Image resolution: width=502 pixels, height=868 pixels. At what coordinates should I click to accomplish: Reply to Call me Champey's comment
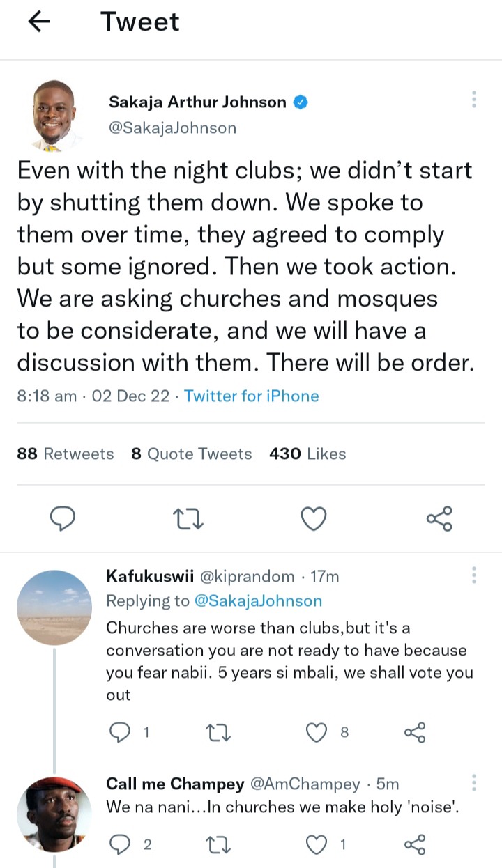tap(121, 845)
